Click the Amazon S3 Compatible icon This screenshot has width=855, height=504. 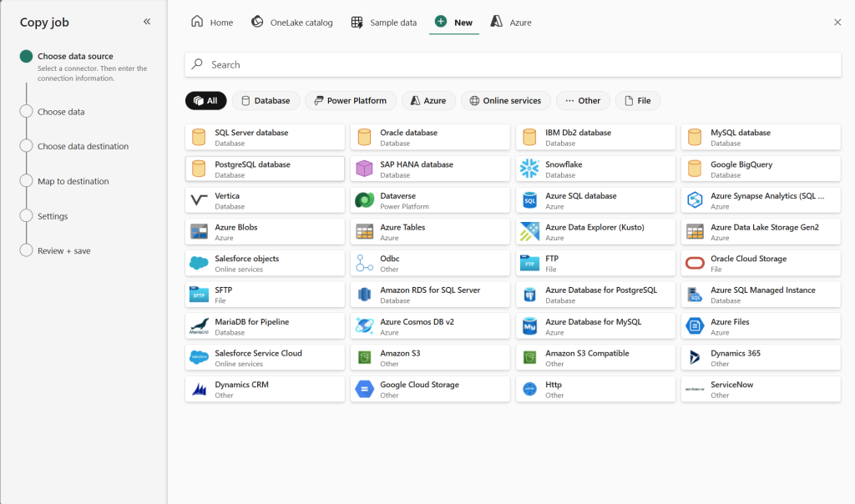[529, 357]
